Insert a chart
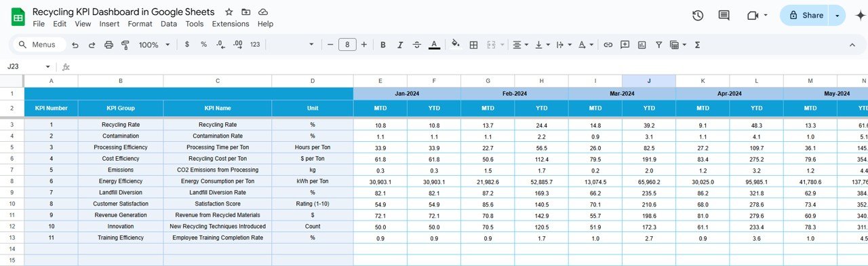Viewport: 868px width, 266px height. coord(642,45)
